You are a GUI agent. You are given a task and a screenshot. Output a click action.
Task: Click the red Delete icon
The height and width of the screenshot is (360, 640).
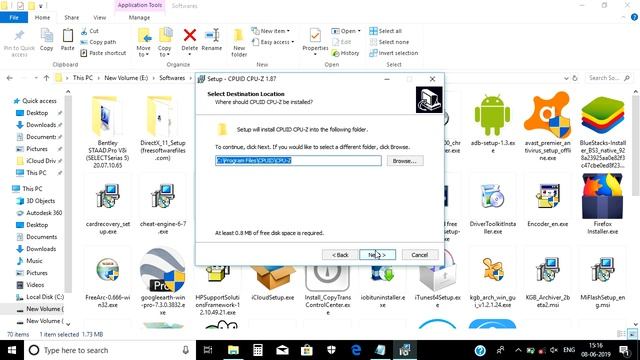[x=189, y=35]
